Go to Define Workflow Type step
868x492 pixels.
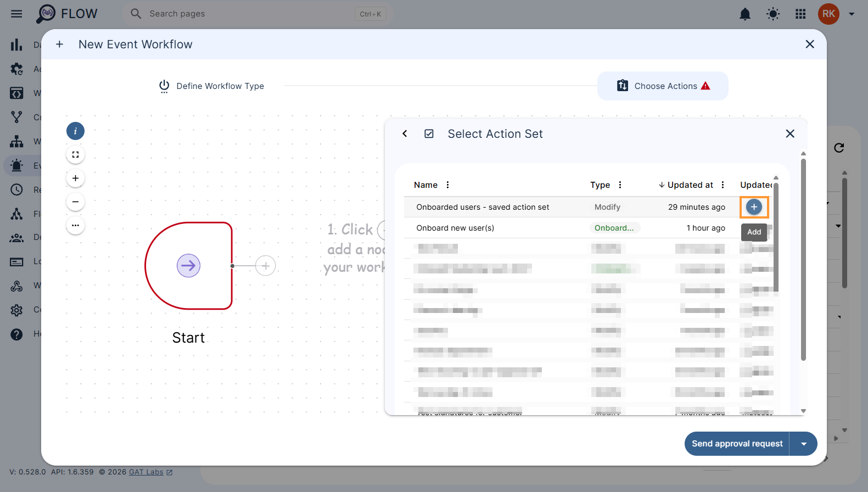(211, 86)
